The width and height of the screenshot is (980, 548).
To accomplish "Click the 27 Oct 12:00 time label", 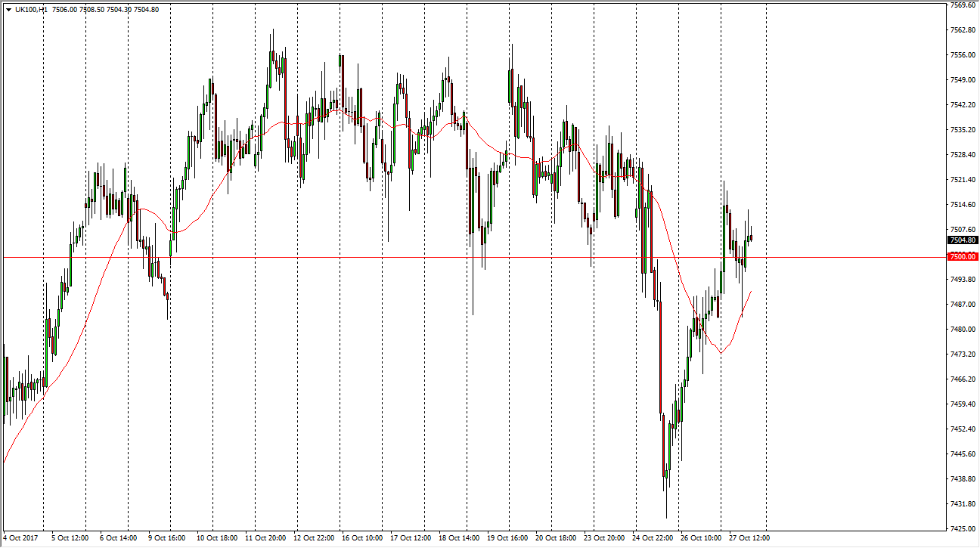I will [x=749, y=538].
